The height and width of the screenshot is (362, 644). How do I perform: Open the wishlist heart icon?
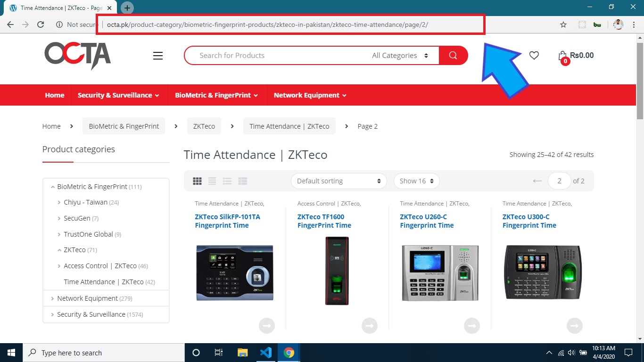pos(534,56)
